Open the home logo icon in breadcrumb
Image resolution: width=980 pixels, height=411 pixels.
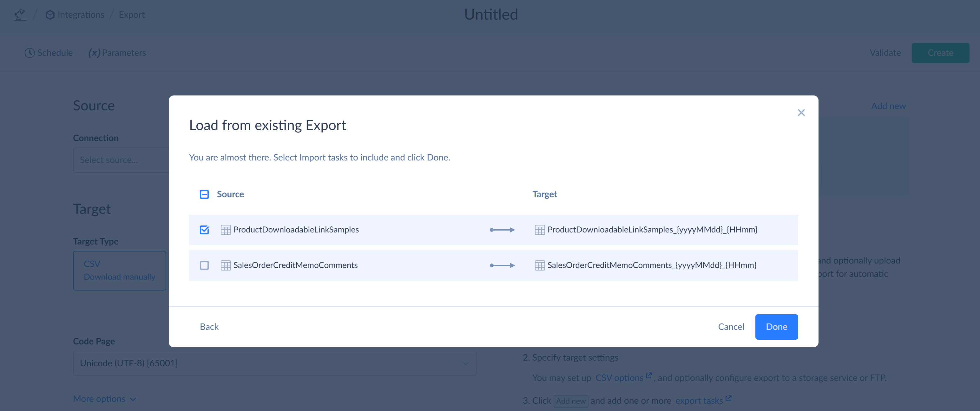point(20,15)
